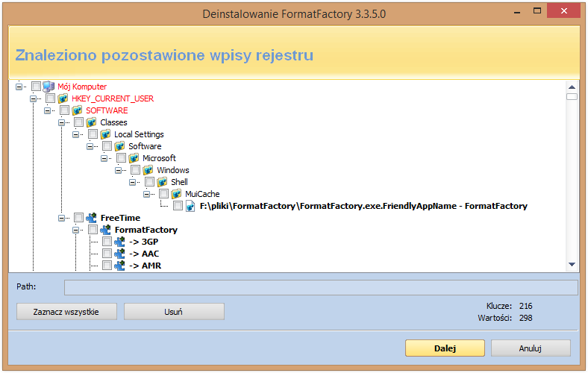The height and width of the screenshot is (373, 588).
Task: Click the vertical scrollbar thumb
Action: pos(572,97)
